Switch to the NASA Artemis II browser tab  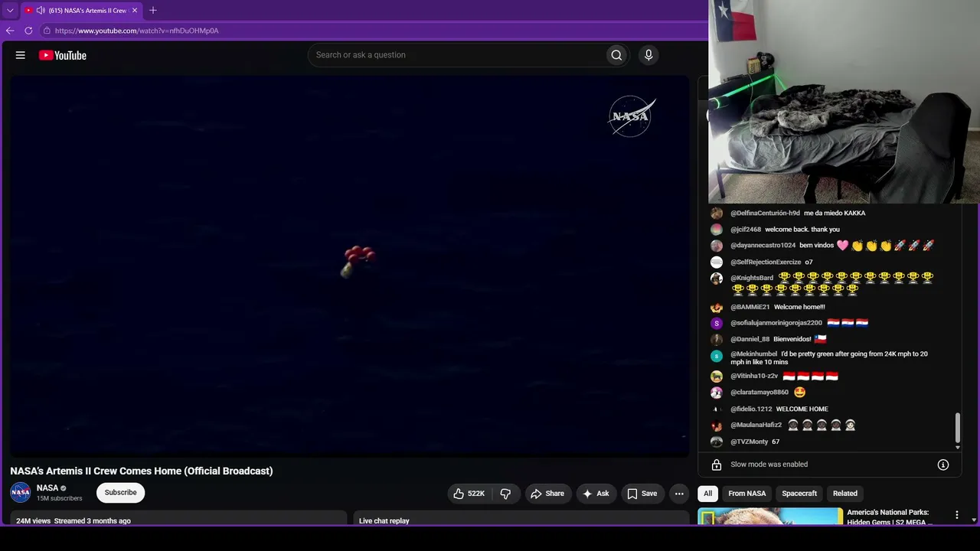81,11
